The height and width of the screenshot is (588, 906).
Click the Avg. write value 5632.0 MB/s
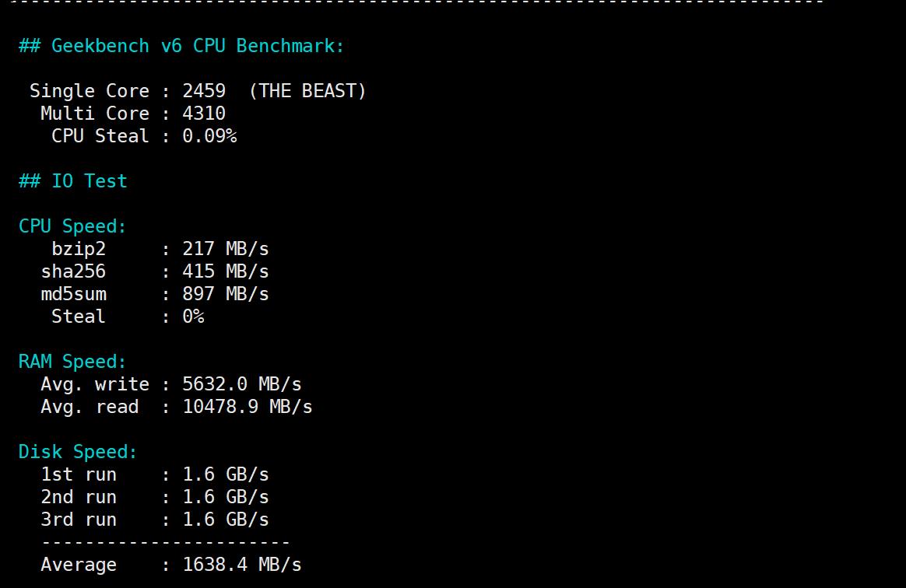click(242, 384)
